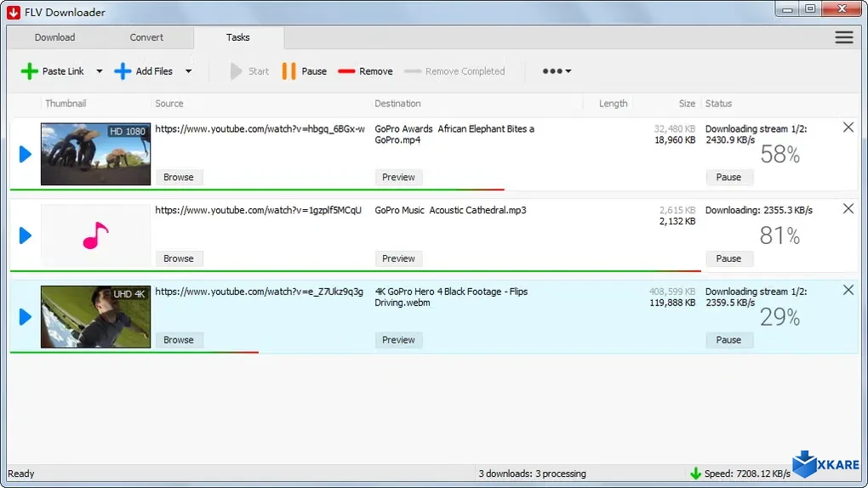Click Remove Completed in toolbar
This screenshot has height=488, width=868.
pos(454,71)
